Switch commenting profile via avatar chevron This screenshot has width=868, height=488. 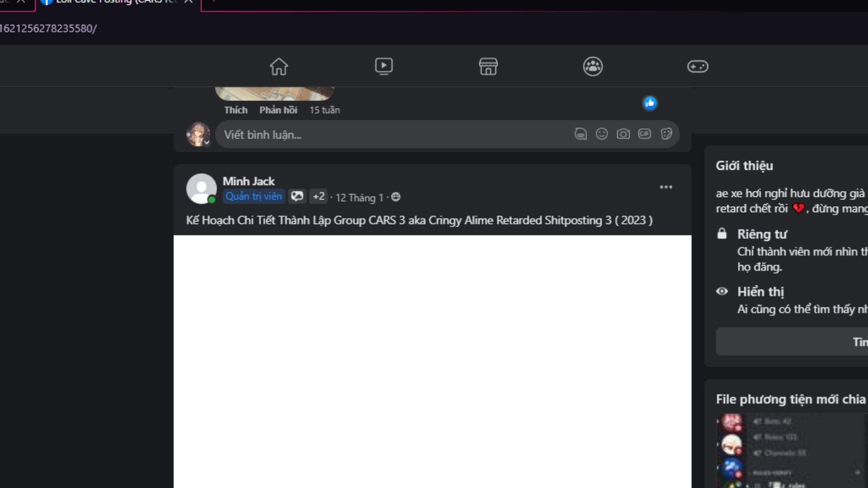tap(206, 143)
